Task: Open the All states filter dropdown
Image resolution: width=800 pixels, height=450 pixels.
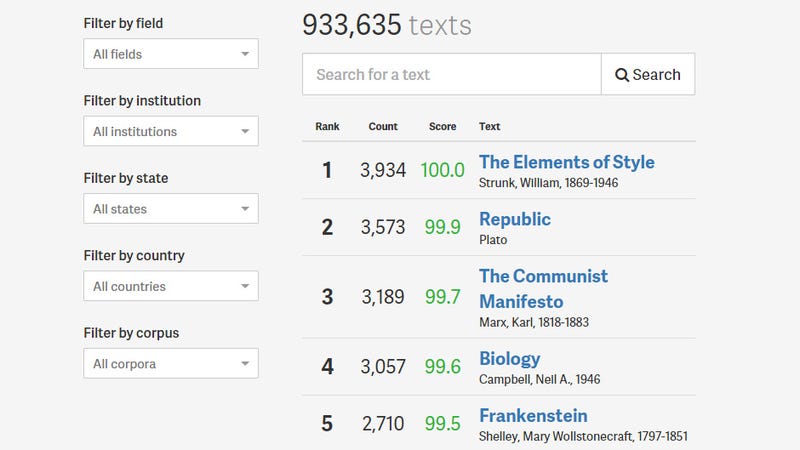Action: (x=171, y=209)
